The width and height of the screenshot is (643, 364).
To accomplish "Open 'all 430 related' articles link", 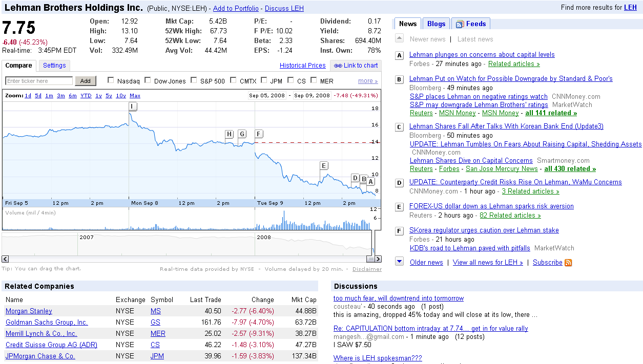I will pos(570,169).
